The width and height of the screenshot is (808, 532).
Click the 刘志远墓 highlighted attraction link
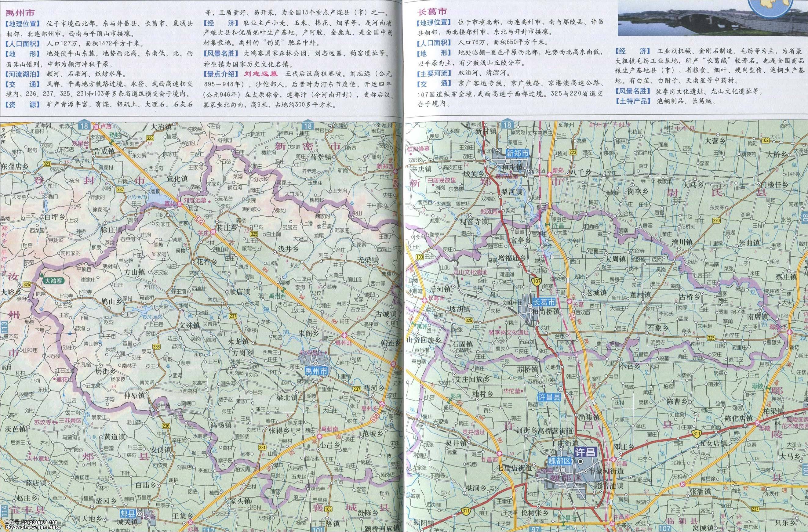pos(261,74)
